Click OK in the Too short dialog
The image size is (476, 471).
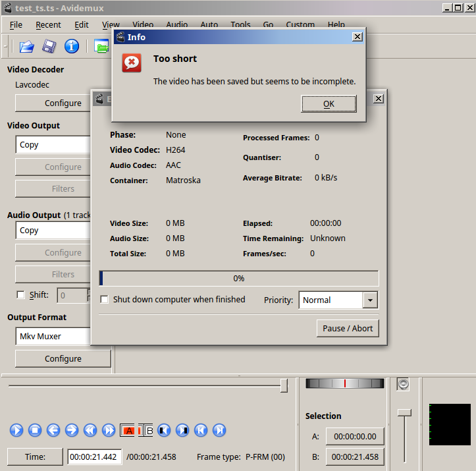pyautogui.click(x=329, y=104)
